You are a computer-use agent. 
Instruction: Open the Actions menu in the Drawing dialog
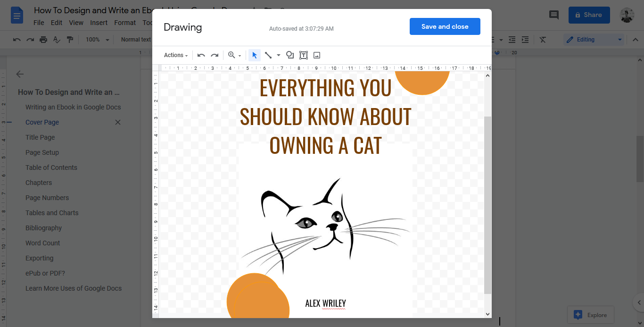175,55
